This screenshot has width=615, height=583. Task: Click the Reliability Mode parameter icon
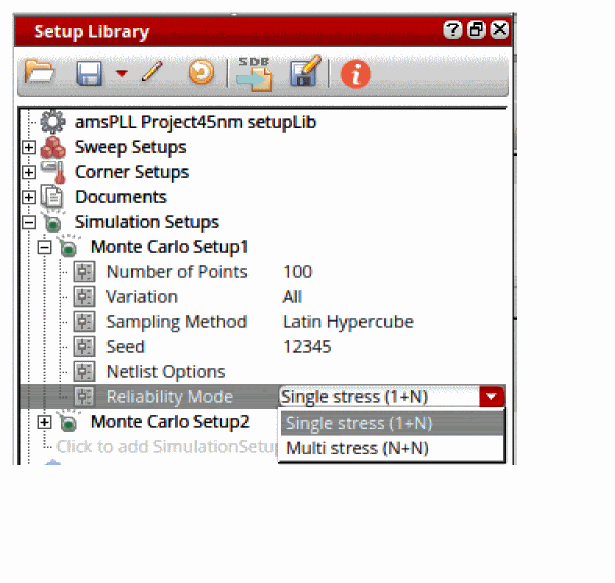84,396
